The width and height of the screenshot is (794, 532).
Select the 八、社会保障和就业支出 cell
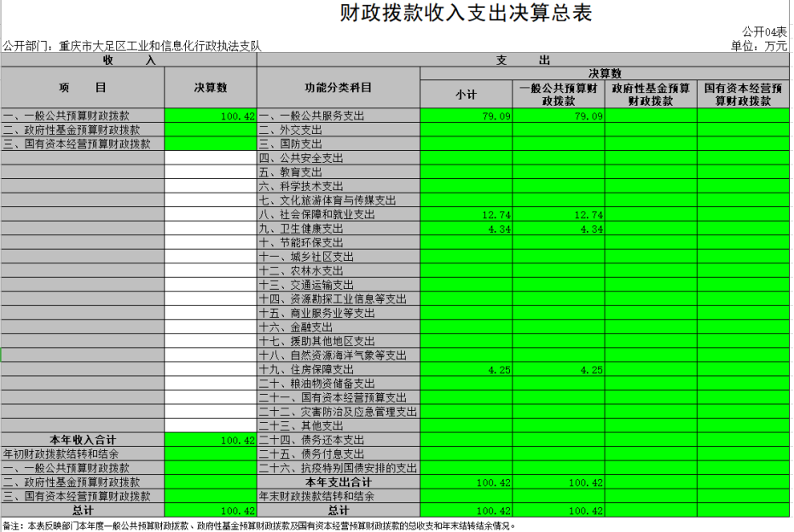click(x=339, y=215)
